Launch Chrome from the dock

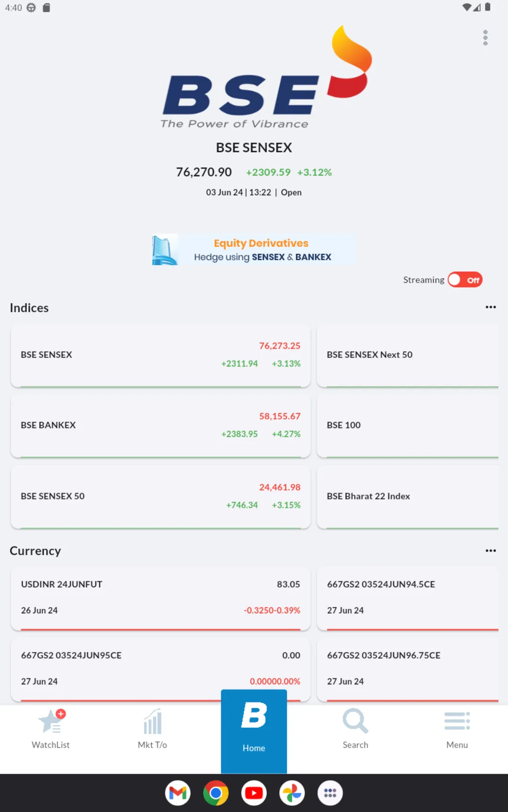click(x=216, y=793)
